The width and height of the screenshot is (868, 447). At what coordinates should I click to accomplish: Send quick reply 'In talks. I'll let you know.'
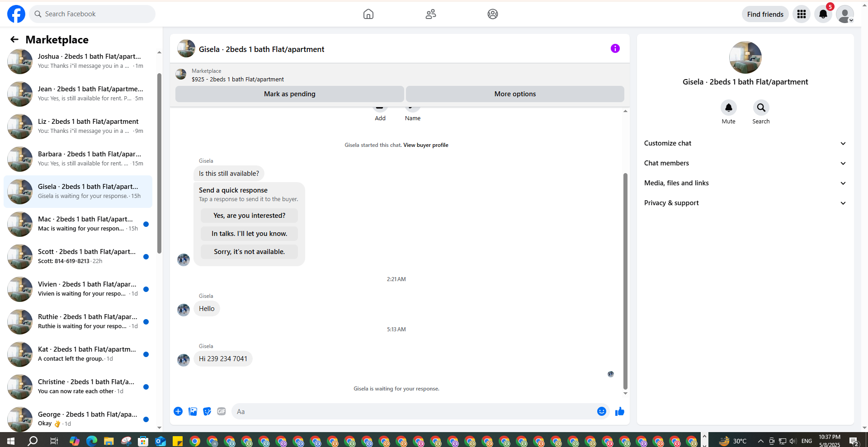pos(250,234)
